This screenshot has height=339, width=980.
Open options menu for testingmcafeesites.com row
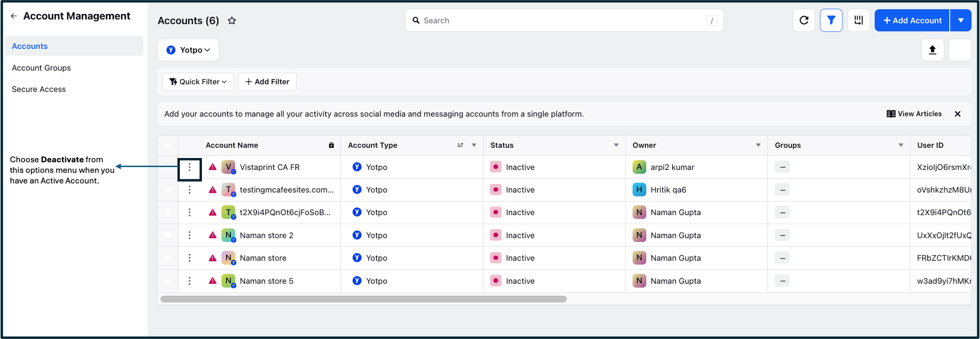coord(189,190)
